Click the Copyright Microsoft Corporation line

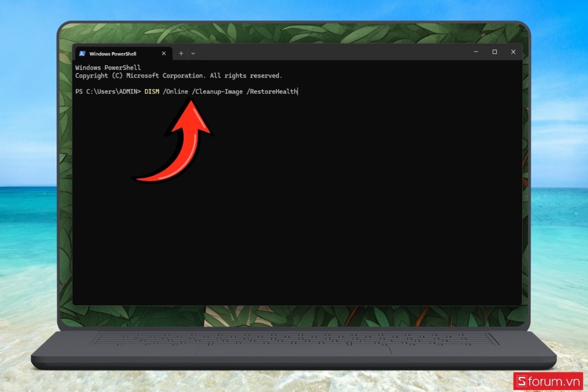pyautogui.click(x=179, y=76)
